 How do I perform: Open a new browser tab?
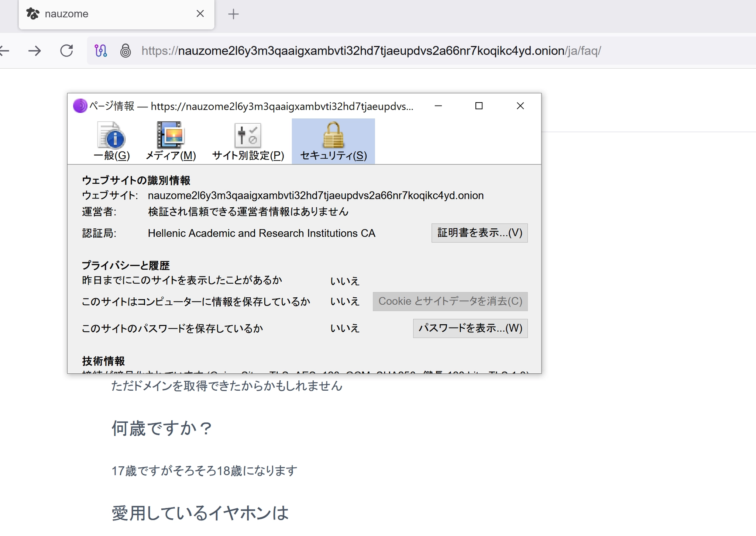[x=233, y=14]
